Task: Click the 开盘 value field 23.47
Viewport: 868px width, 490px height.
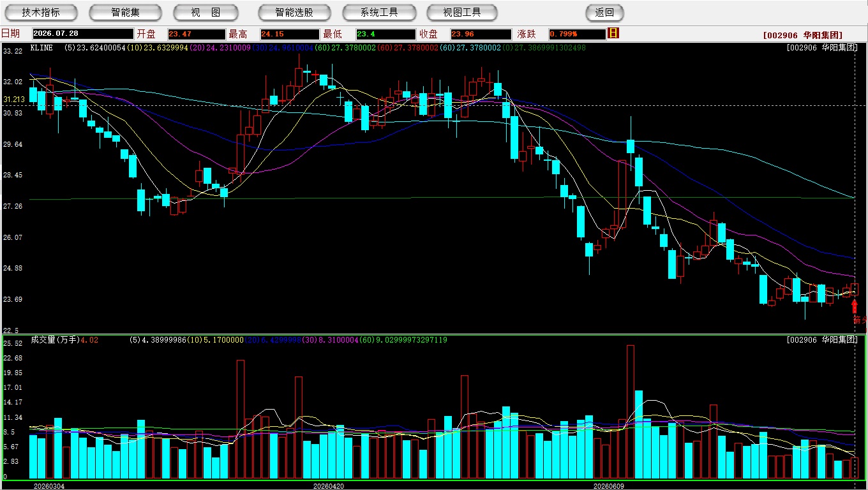Action: click(x=197, y=34)
